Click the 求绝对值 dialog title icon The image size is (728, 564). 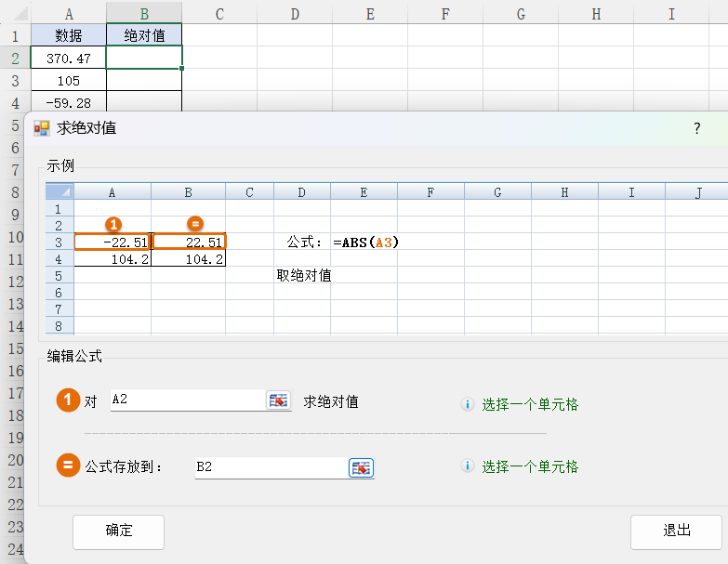(42, 128)
